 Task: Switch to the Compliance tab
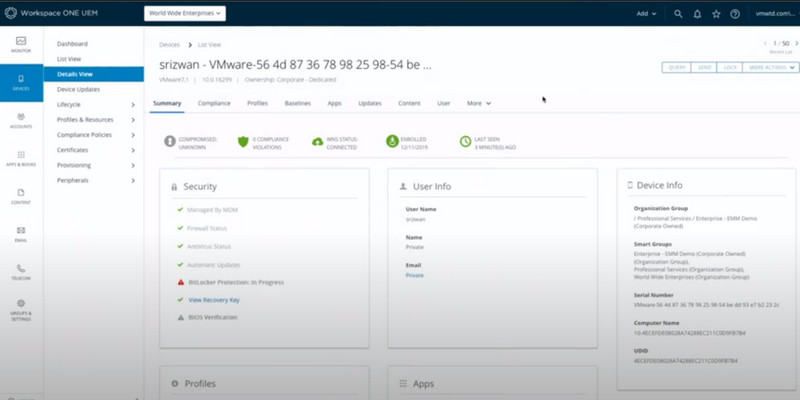coord(214,103)
